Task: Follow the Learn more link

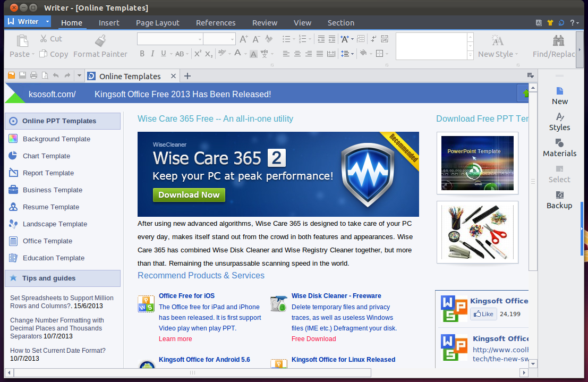Action: (175, 339)
